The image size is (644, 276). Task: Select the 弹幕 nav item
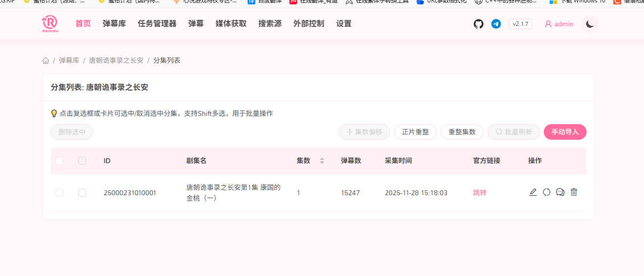(196, 23)
